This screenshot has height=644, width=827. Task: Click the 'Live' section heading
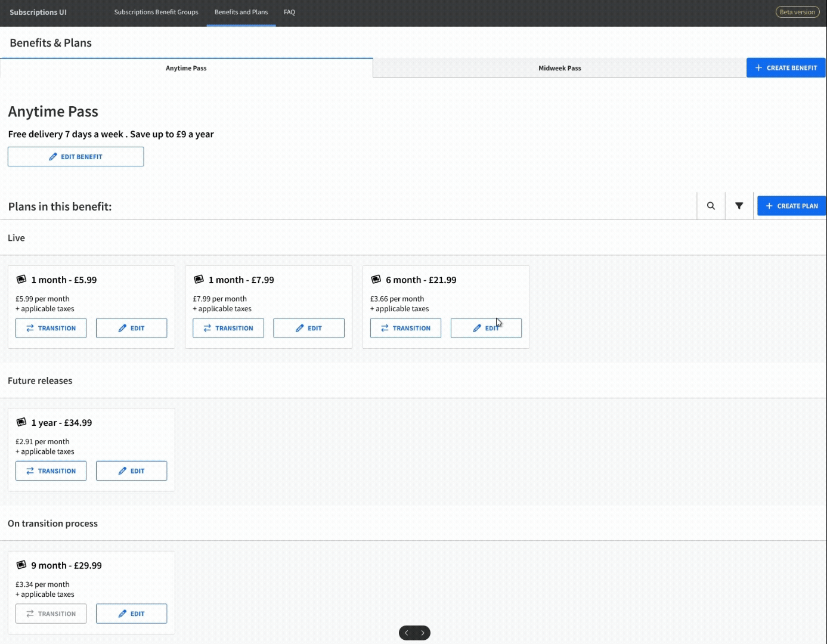coord(16,238)
